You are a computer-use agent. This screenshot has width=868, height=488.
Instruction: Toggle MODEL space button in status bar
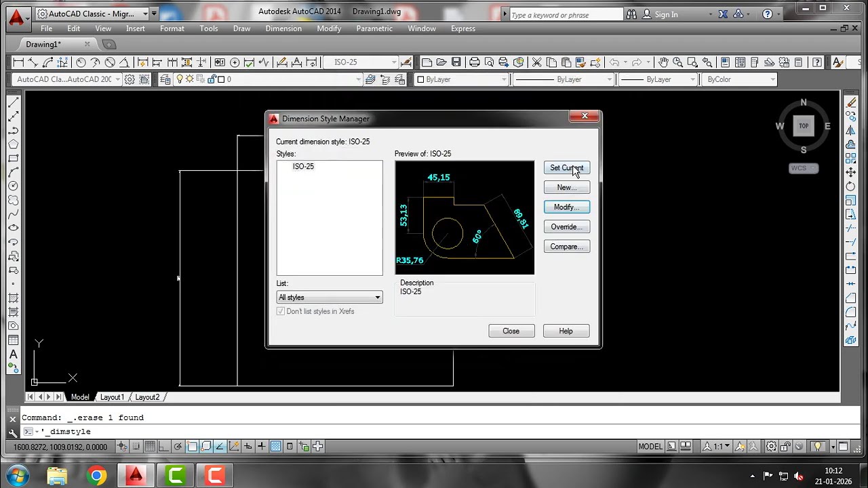(650, 446)
